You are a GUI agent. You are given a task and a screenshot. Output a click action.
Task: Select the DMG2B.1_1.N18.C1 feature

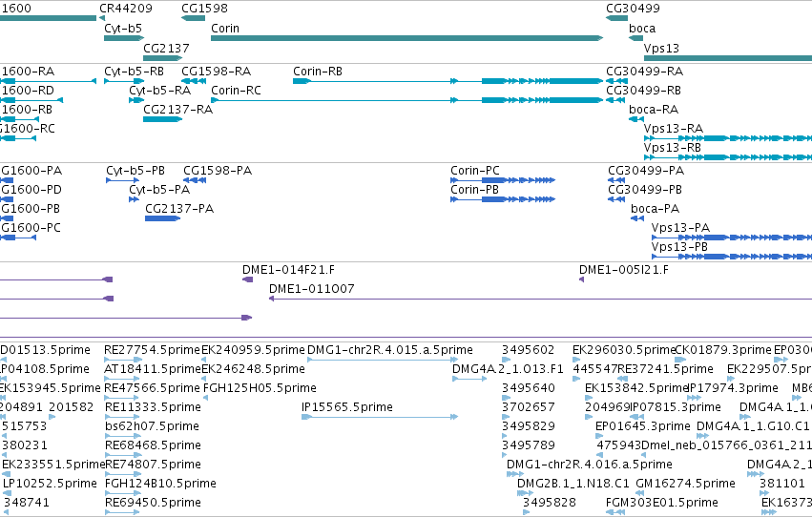pyautogui.click(x=525, y=493)
